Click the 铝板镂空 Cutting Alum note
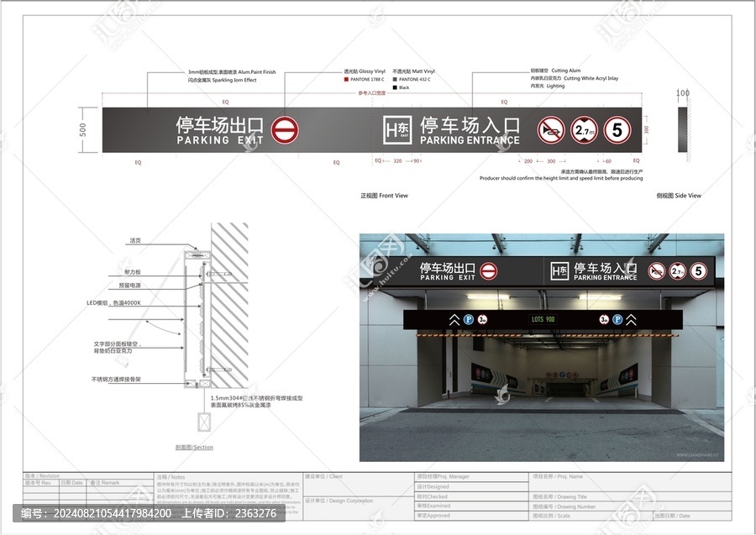 (555, 71)
